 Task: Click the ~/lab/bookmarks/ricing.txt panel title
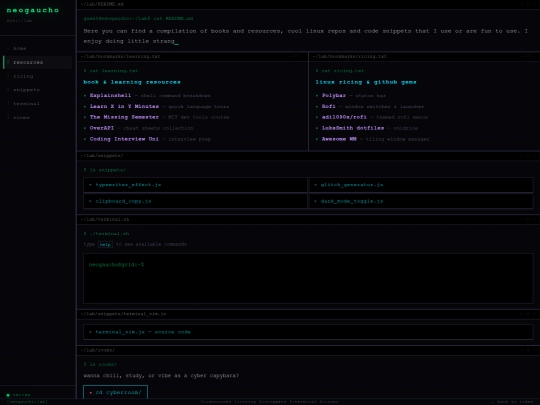(x=350, y=56)
